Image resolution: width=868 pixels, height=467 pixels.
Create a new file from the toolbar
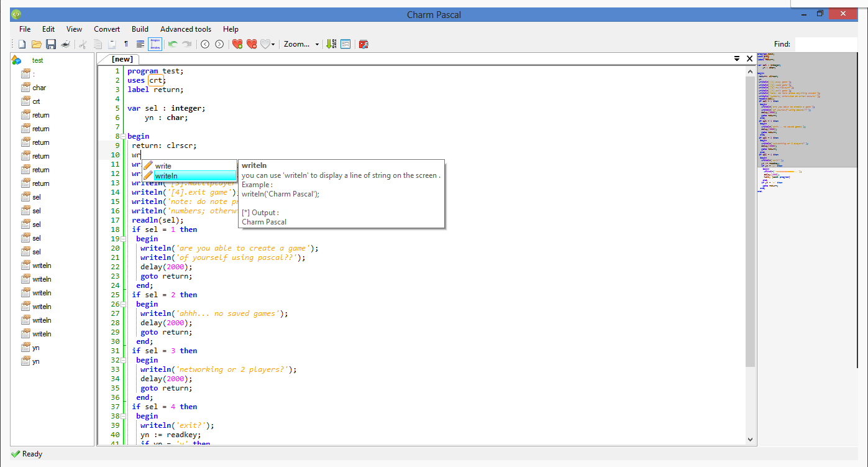coord(22,44)
